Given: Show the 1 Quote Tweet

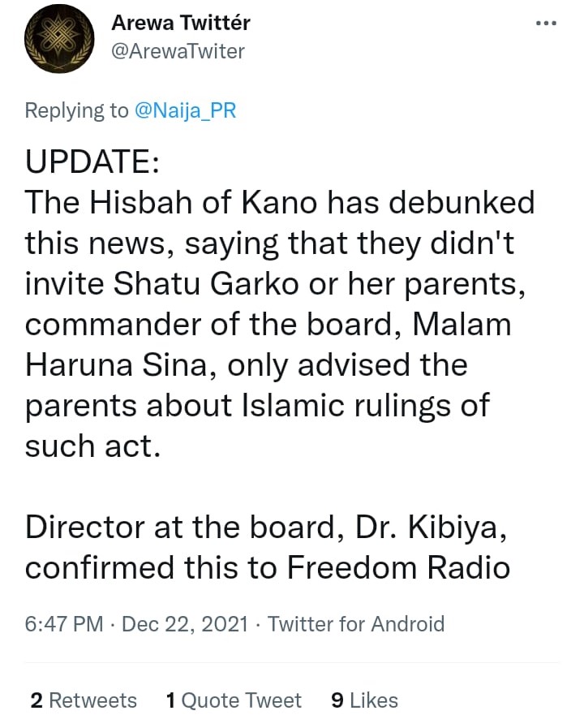Looking at the screenshot, I should click(x=234, y=700).
